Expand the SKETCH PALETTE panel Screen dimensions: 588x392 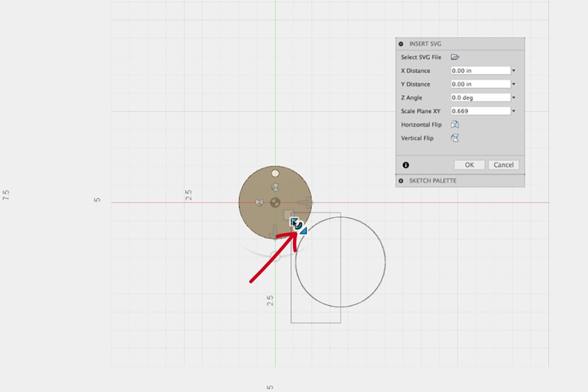[401, 181]
